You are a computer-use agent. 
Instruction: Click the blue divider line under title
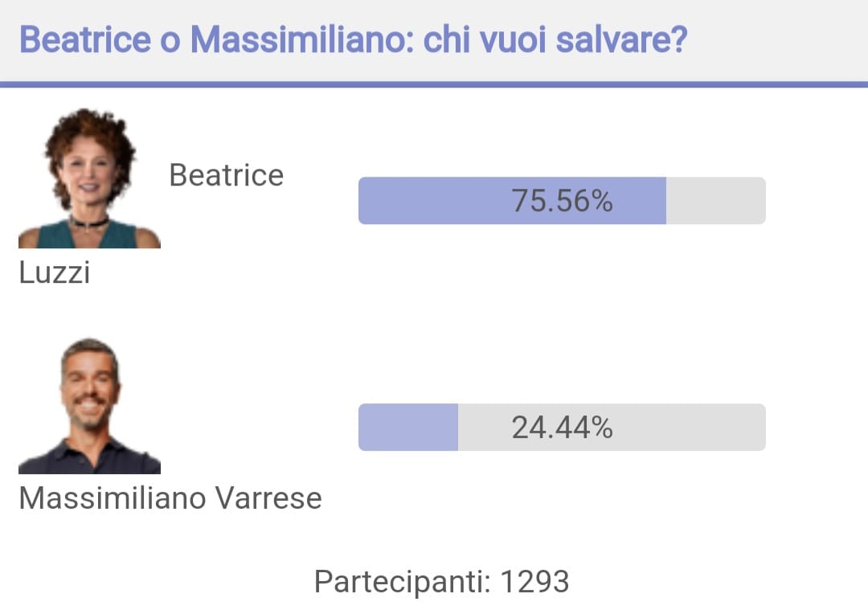coord(434,84)
